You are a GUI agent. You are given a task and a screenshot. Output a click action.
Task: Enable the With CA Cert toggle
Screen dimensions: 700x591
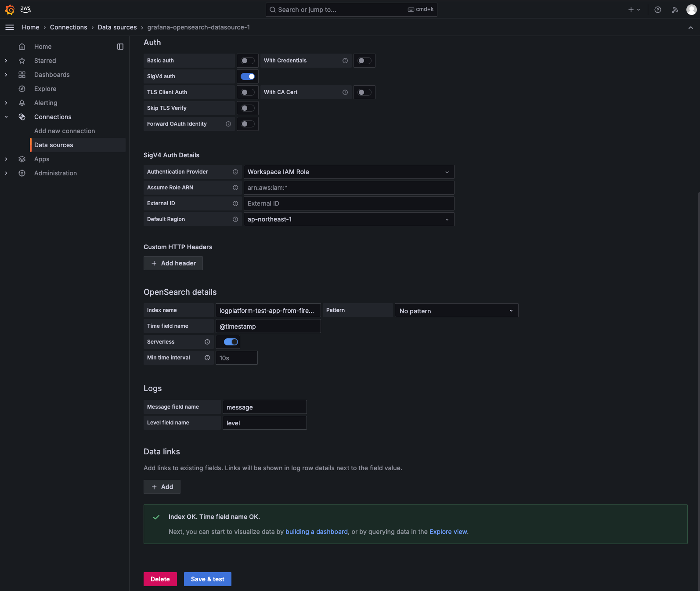364,92
